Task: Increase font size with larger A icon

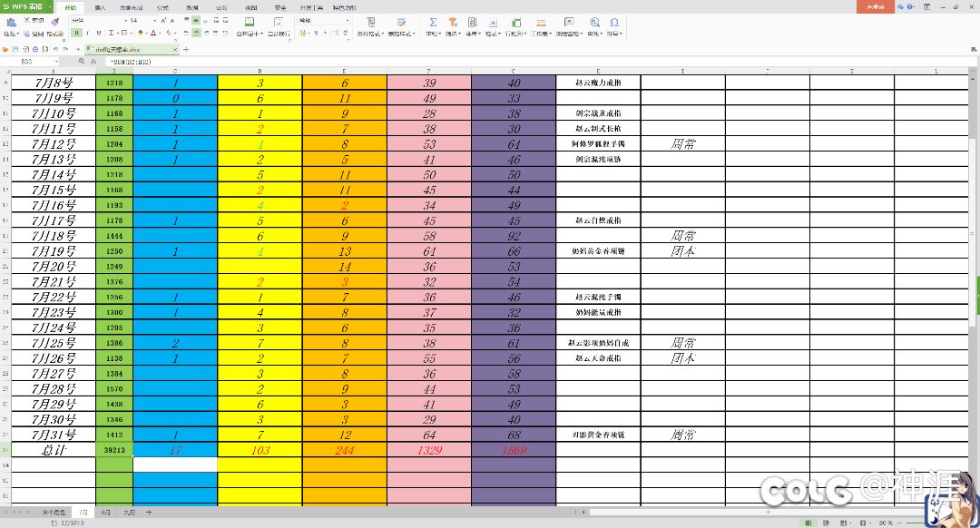Action: [x=163, y=21]
